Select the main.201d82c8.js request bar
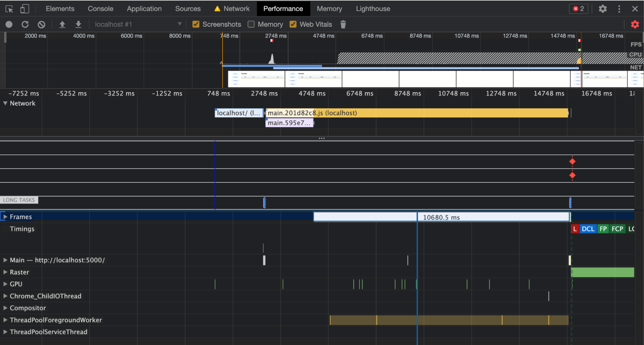 pos(417,113)
